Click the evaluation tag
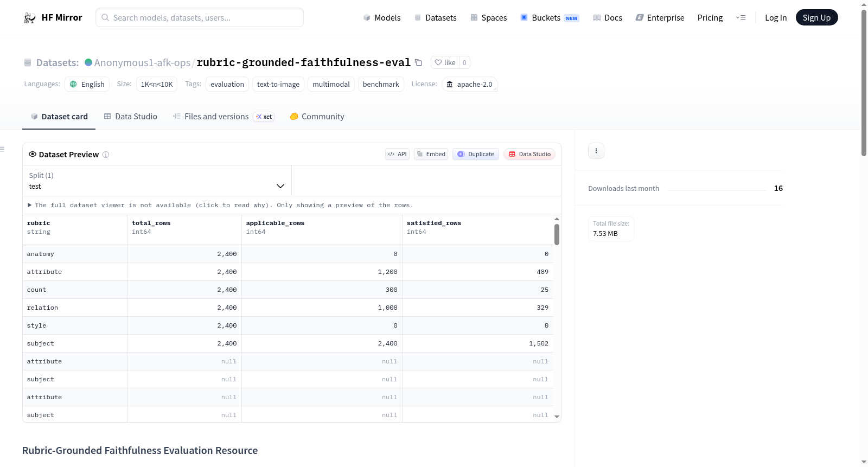The height and width of the screenshot is (467, 868). pos(227,84)
